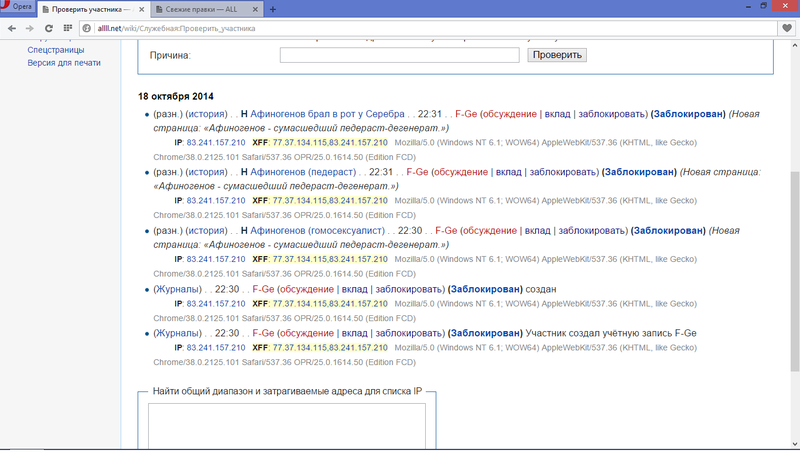The width and height of the screenshot is (800, 460).
Task: Click the Проверить button
Action: [x=557, y=55]
